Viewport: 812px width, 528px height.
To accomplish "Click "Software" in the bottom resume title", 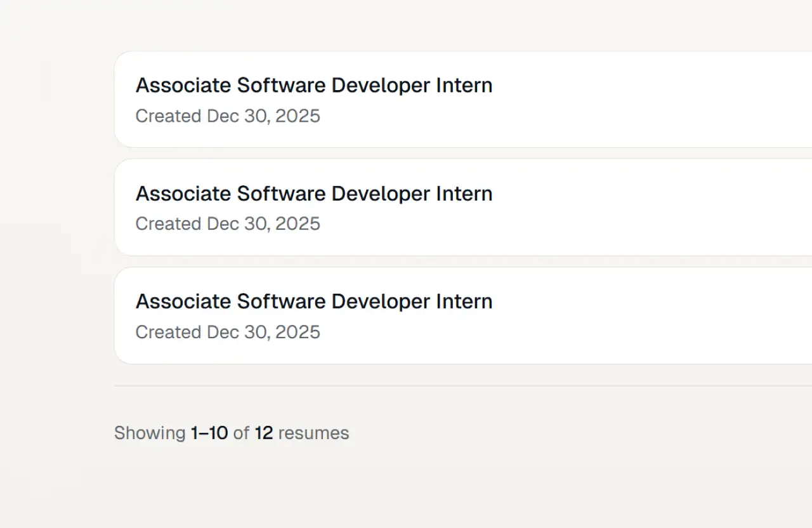I will 282,301.
